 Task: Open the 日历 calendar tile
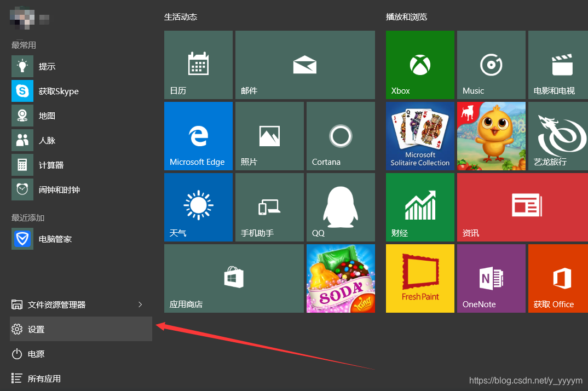click(198, 65)
